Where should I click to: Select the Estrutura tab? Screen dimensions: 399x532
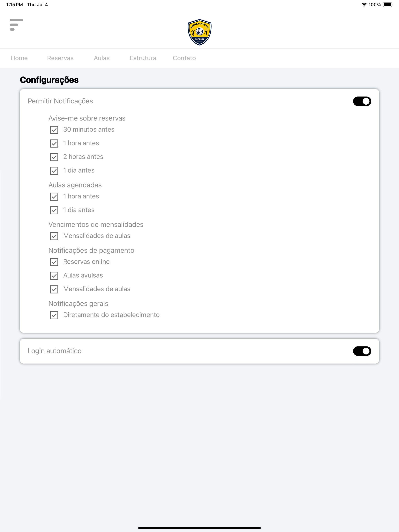143,58
